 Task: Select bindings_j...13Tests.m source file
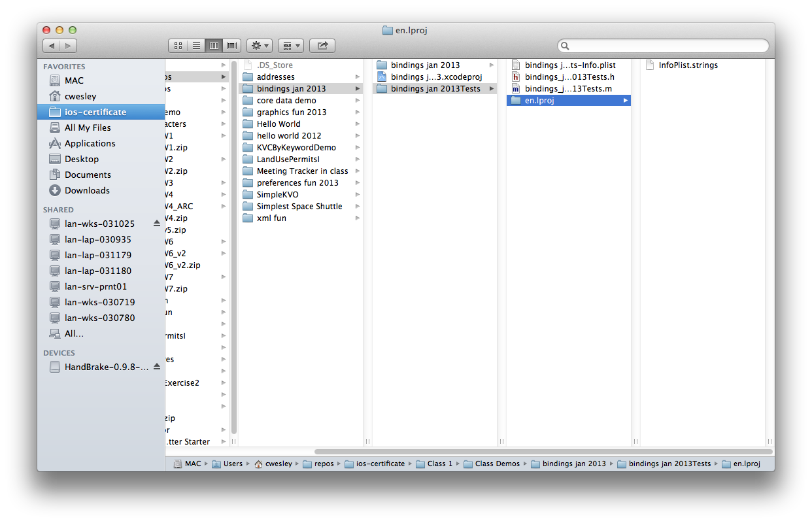click(x=569, y=89)
